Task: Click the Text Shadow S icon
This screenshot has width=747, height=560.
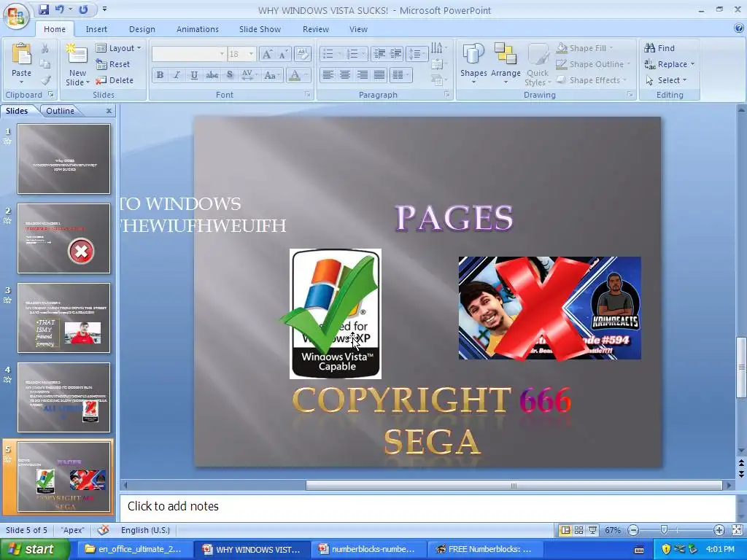Action: (x=230, y=75)
